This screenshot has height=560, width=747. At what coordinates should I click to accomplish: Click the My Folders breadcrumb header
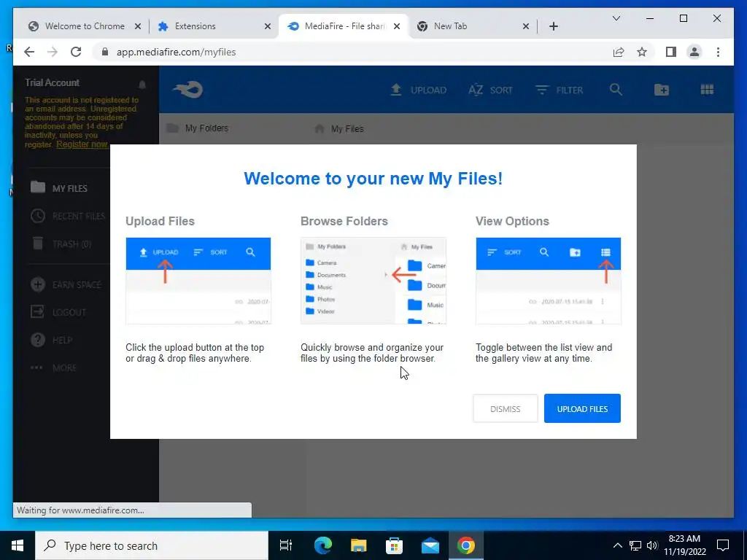(x=197, y=128)
